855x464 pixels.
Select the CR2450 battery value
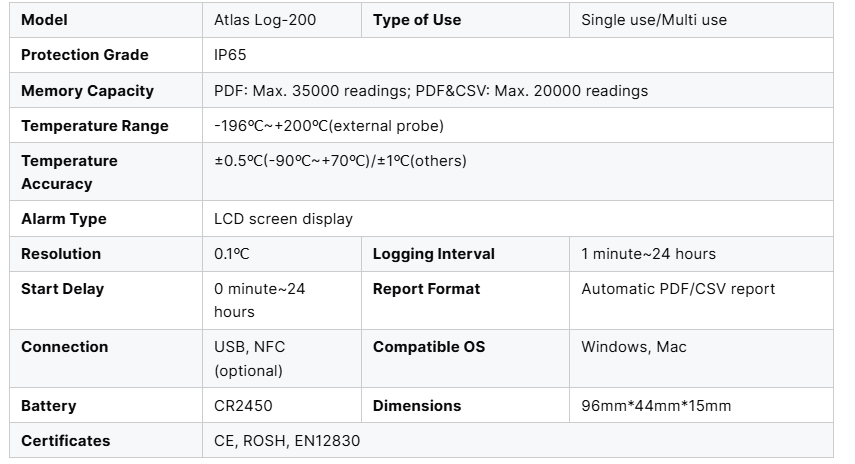pos(243,406)
